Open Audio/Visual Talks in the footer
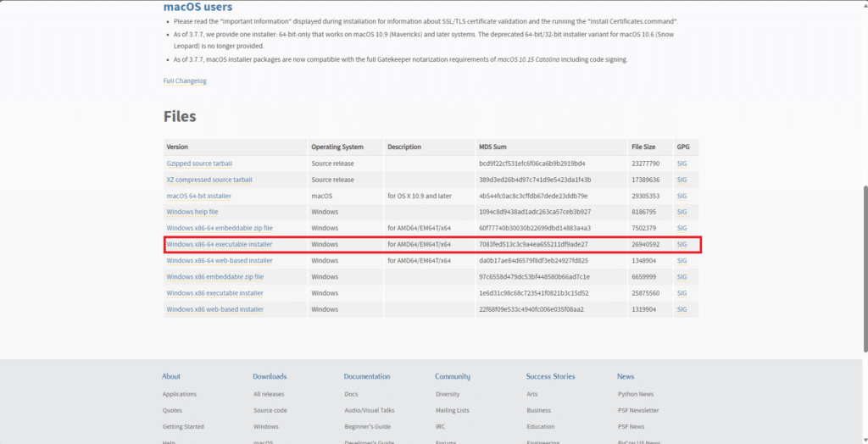 [x=370, y=410]
